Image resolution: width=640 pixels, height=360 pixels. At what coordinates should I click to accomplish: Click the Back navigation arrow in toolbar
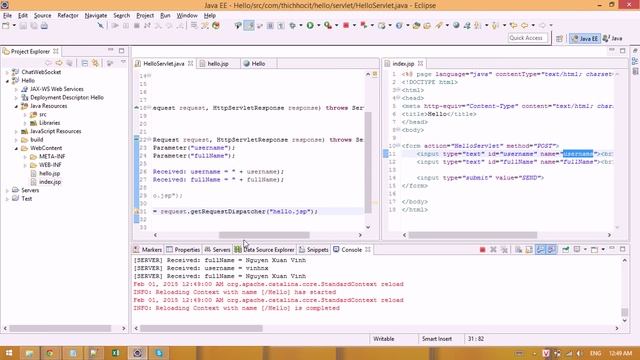[x=524, y=25]
